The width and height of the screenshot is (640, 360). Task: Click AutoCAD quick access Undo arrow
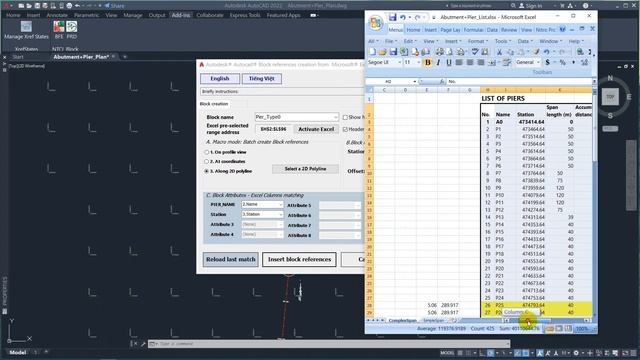pos(77,6)
